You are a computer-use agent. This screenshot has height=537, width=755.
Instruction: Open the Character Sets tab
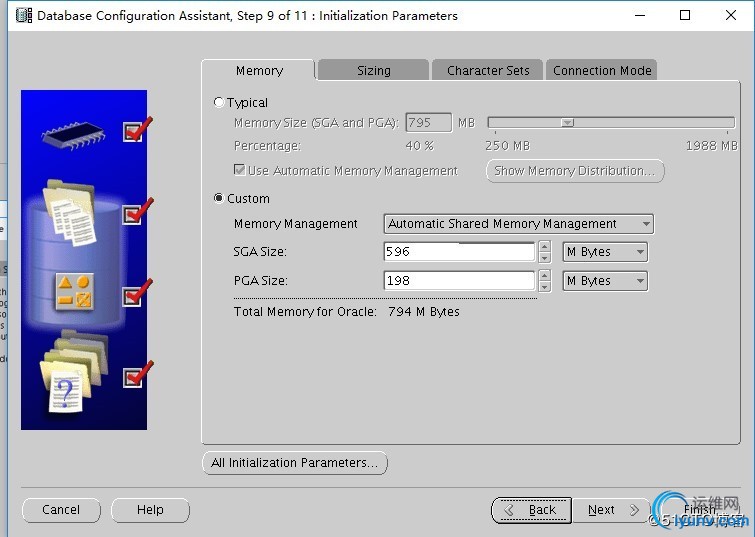tap(488, 70)
